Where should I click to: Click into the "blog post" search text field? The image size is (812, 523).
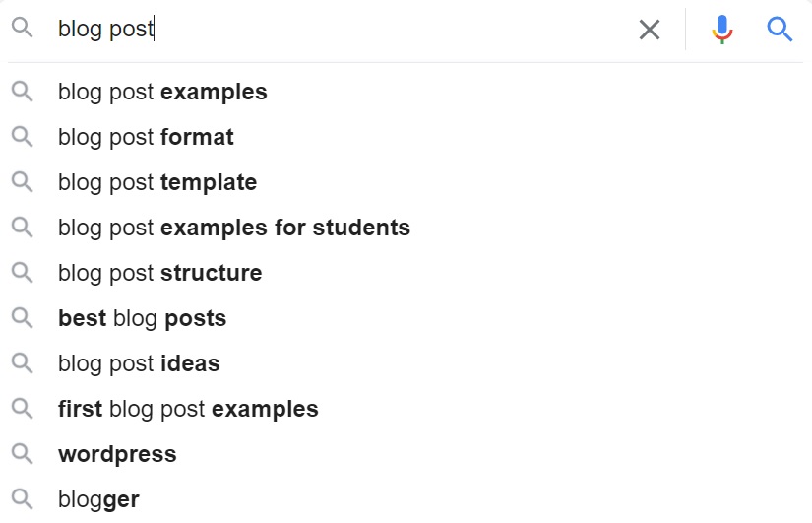click(x=344, y=29)
